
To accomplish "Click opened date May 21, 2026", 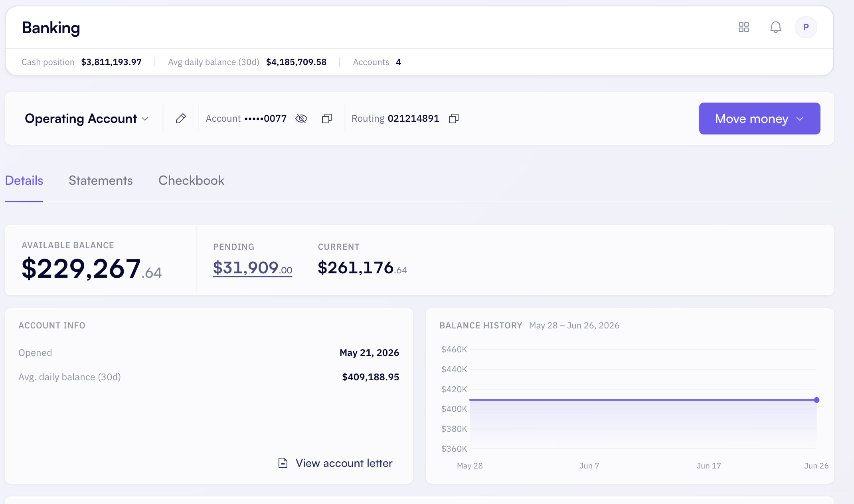I will coord(369,353).
